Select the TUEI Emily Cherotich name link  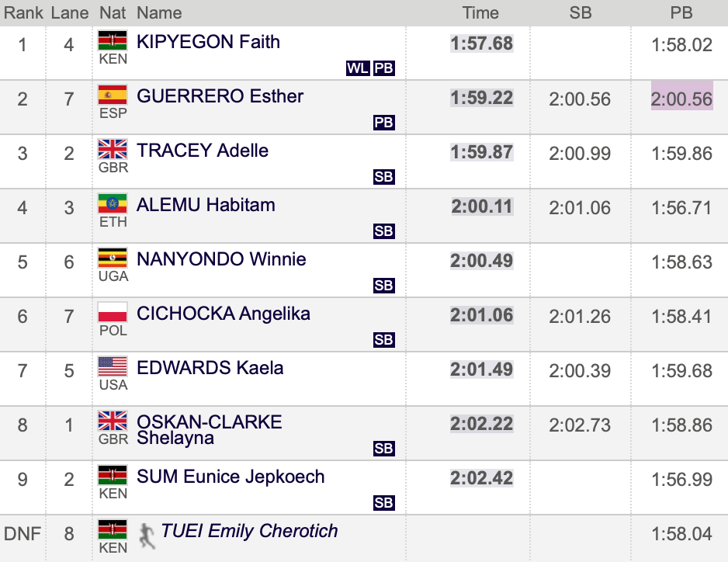click(x=249, y=531)
